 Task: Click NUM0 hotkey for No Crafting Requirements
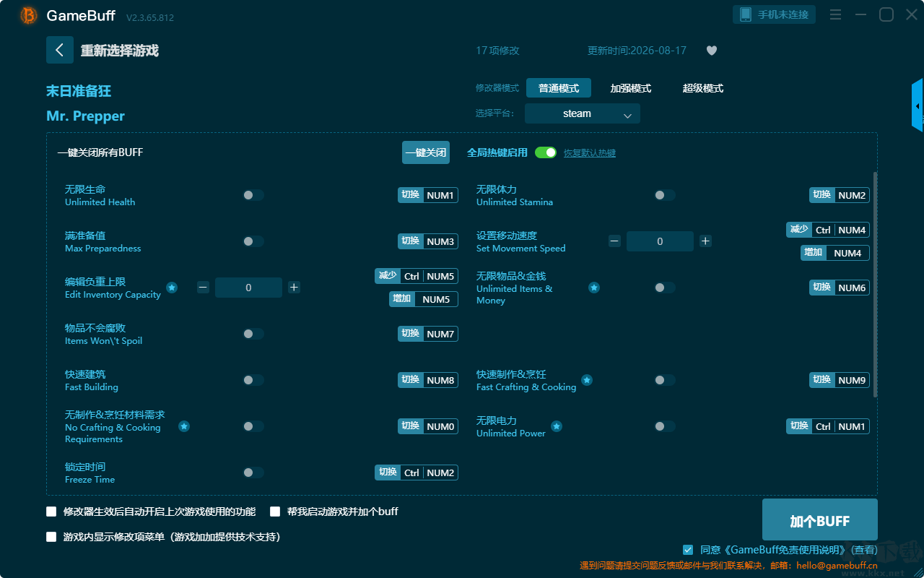point(428,426)
